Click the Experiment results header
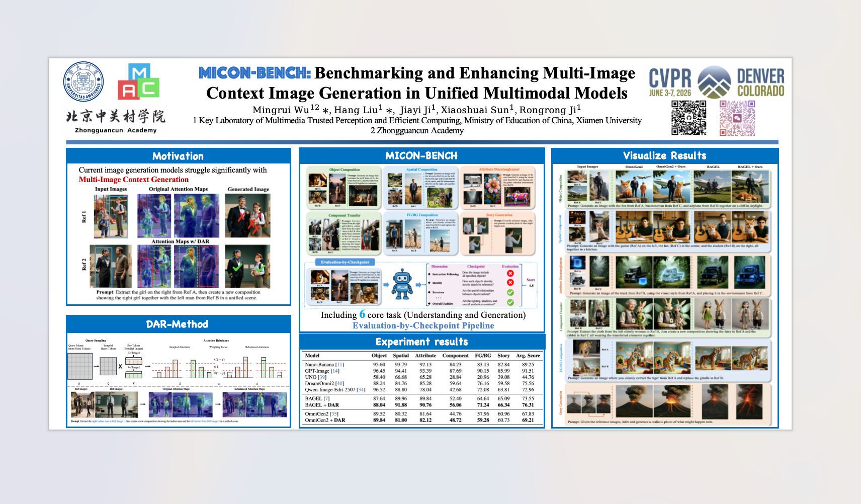861x504 pixels. point(421,342)
